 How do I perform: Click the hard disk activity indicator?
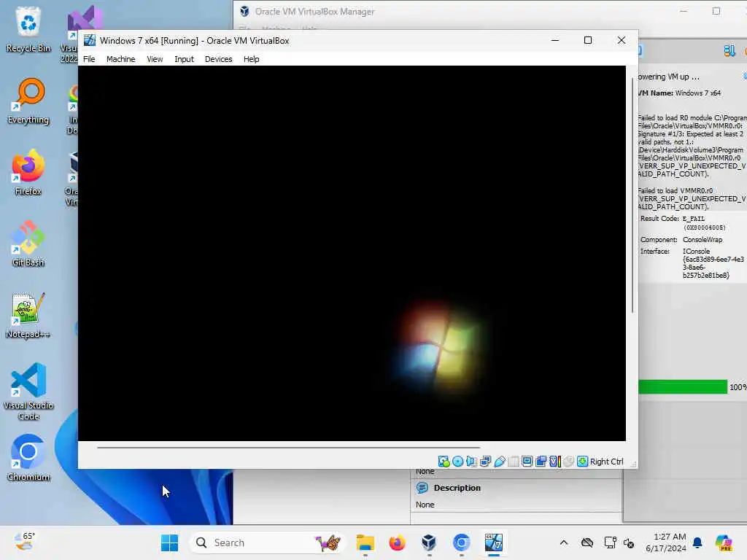[444, 462]
